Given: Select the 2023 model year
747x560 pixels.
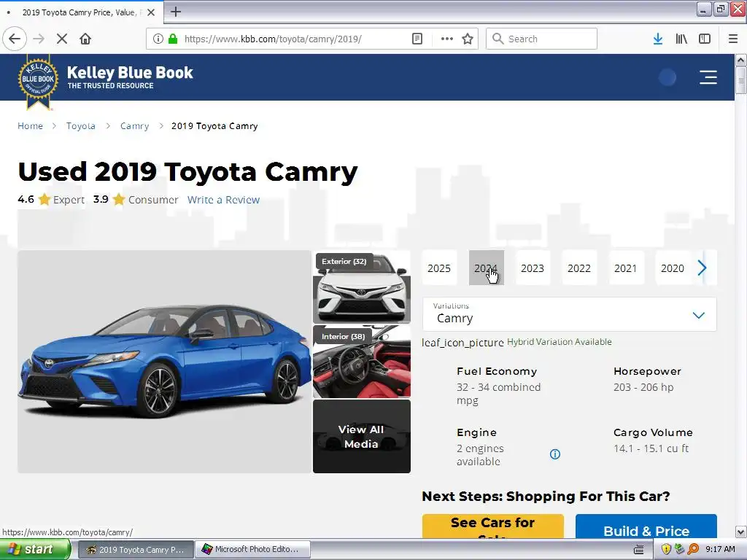Looking at the screenshot, I should click(532, 268).
